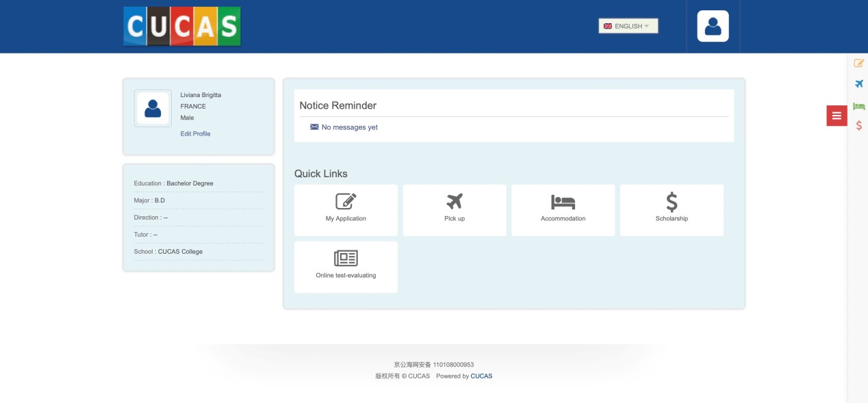Click the blue airplane icon in right sidebar
Screen dimensions: 868x403
click(858, 84)
